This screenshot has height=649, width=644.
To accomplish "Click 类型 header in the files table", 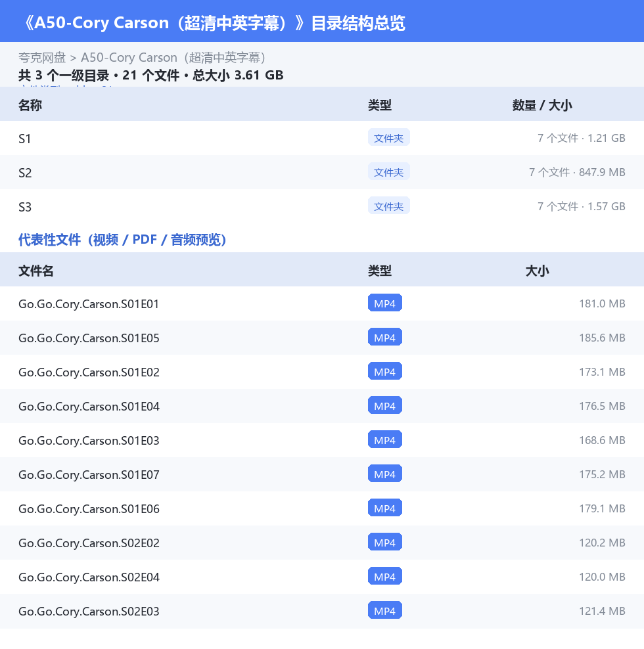I will point(379,271).
